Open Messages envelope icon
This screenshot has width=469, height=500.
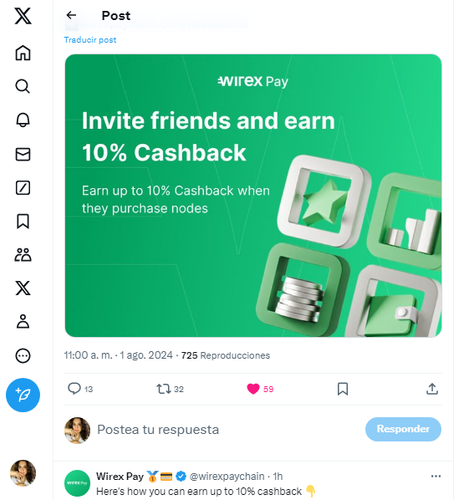pos(23,154)
